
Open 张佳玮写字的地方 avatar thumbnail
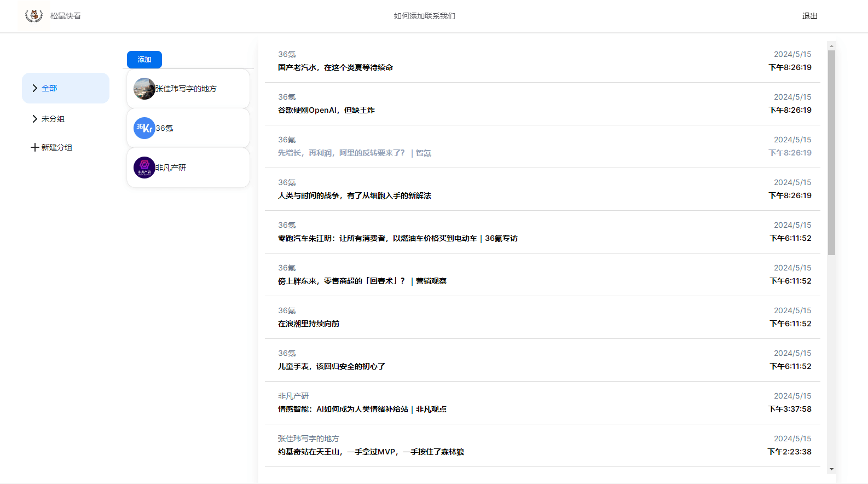coord(144,89)
